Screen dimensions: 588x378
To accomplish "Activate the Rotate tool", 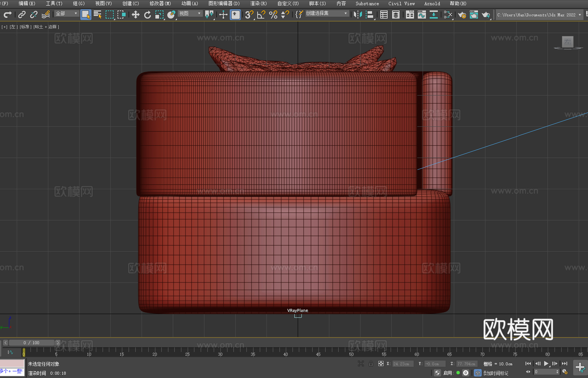I will point(148,15).
